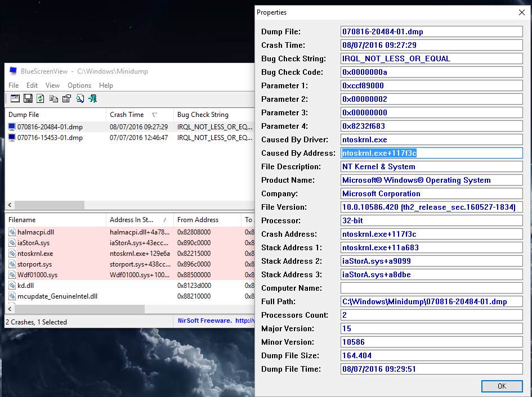Click the lower pane's horizontal scrollbar thumb
Viewport: 532px width, 397px height.
tap(80, 309)
